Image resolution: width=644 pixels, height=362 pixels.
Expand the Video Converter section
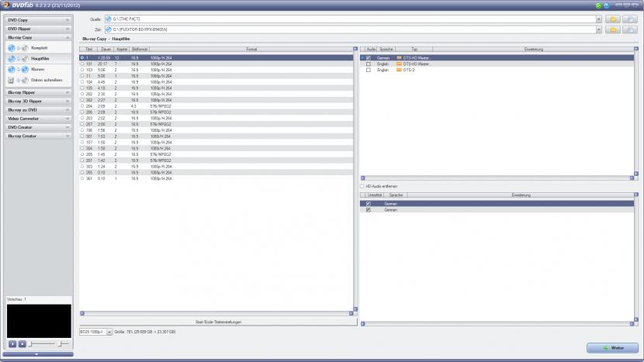[39, 119]
